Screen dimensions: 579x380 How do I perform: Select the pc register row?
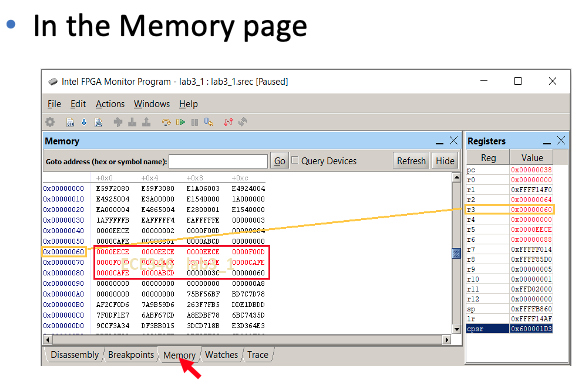[510, 170]
